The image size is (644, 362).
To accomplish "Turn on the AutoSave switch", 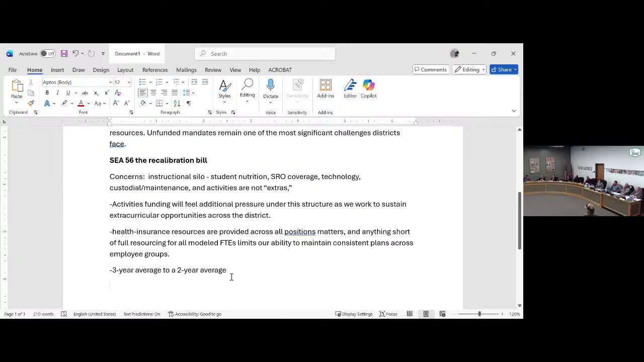I will point(48,54).
